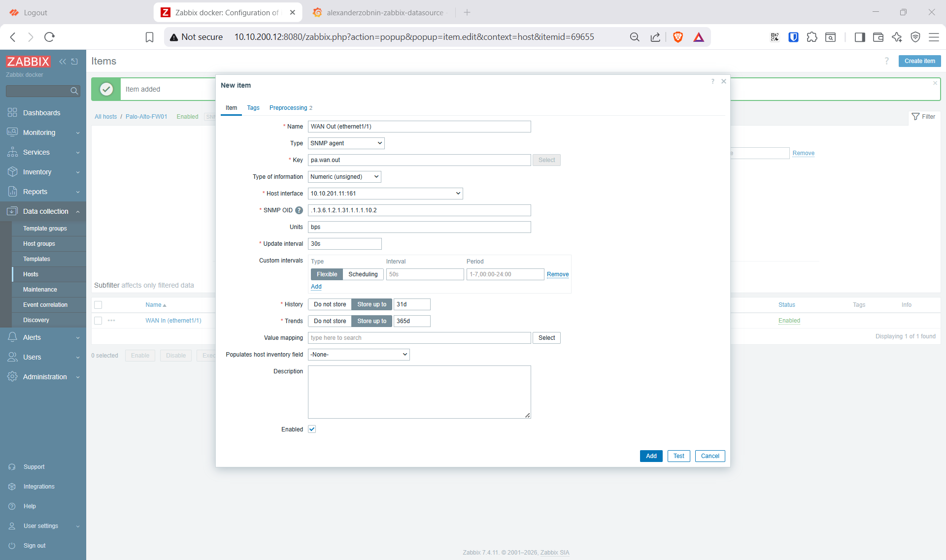946x560 pixels.
Task: Click the Add link under custom intervals
Action: coord(316,287)
